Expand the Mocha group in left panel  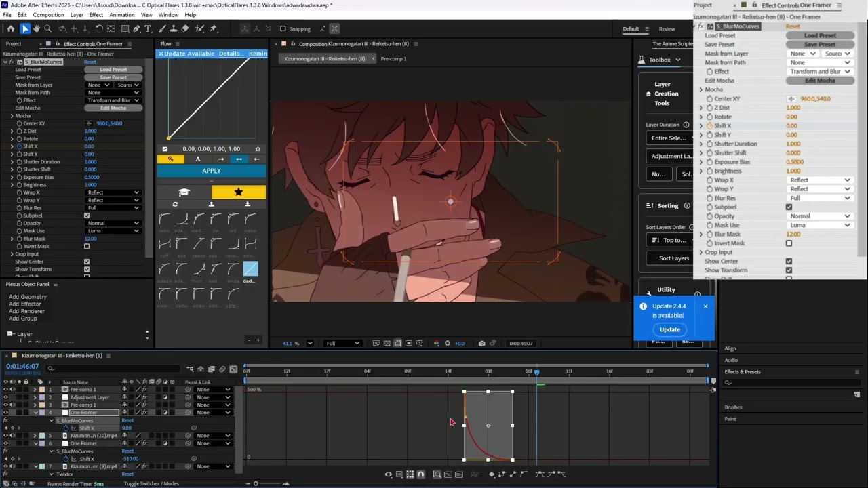coord(12,116)
